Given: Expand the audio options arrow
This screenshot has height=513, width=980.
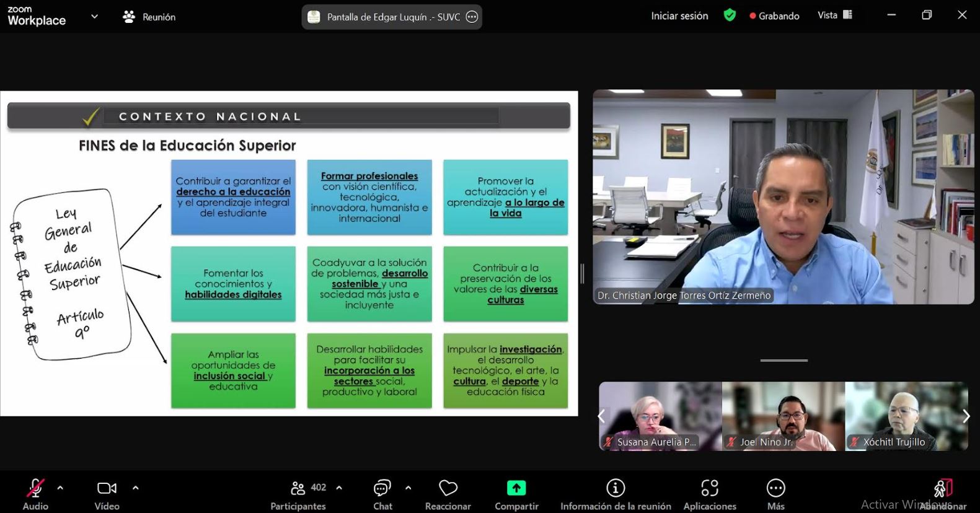Looking at the screenshot, I should (60, 488).
